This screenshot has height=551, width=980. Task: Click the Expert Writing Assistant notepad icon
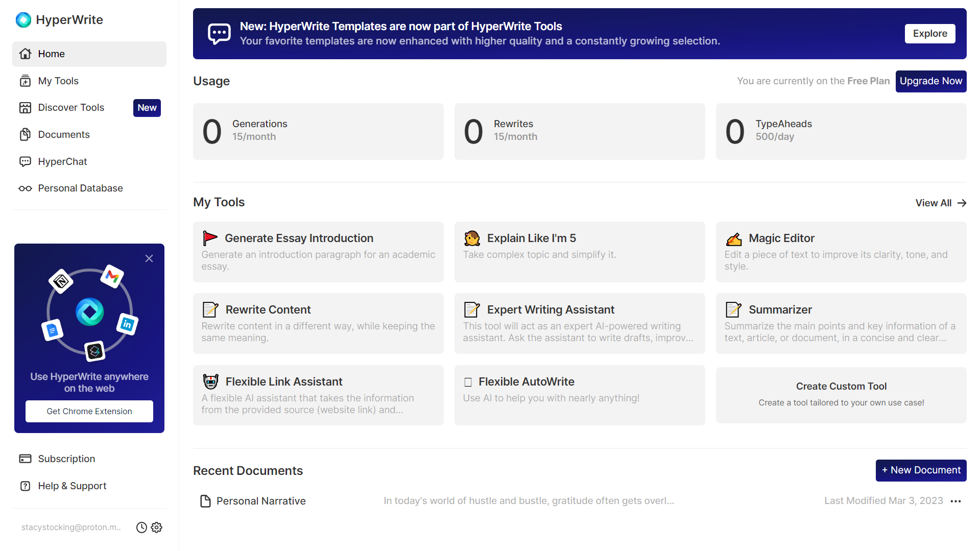(x=472, y=309)
